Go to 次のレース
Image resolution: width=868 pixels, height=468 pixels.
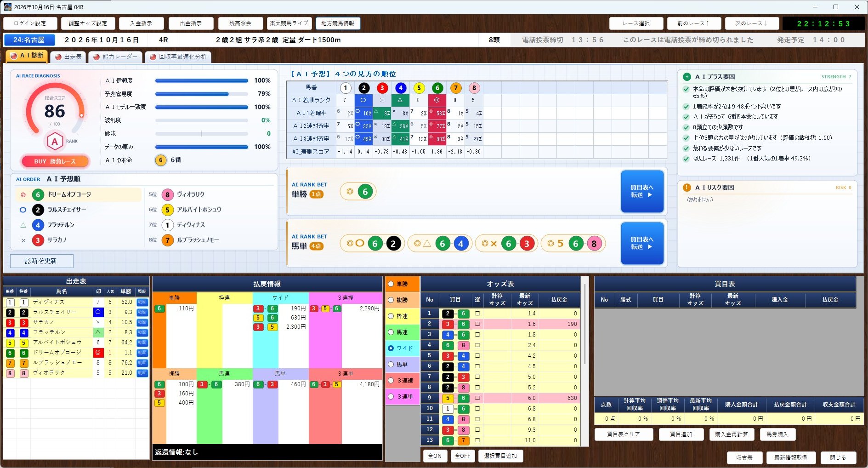click(752, 23)
